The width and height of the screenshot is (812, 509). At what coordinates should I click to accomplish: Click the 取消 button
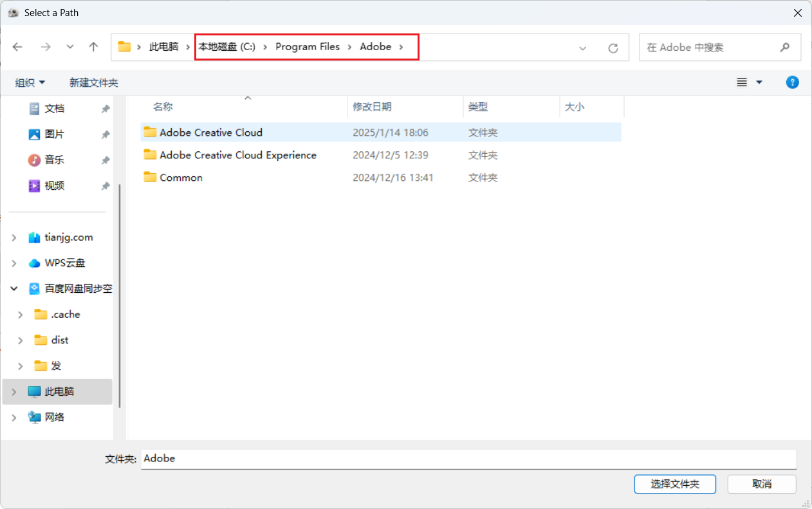(x=762, y=484)
